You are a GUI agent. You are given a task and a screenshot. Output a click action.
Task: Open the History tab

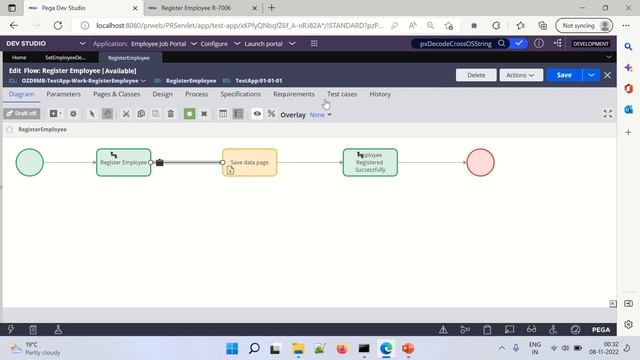[x=380, y=94]
